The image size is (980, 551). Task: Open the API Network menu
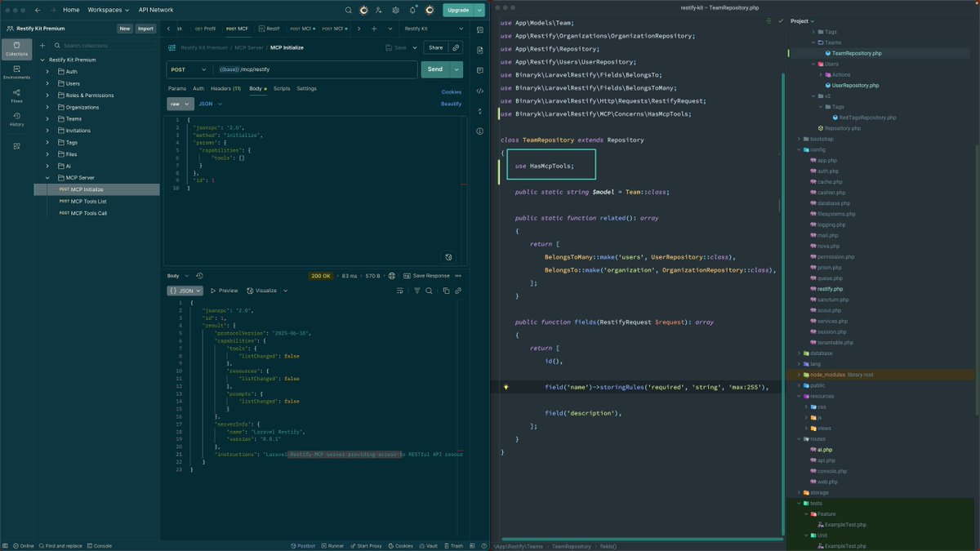155,10
